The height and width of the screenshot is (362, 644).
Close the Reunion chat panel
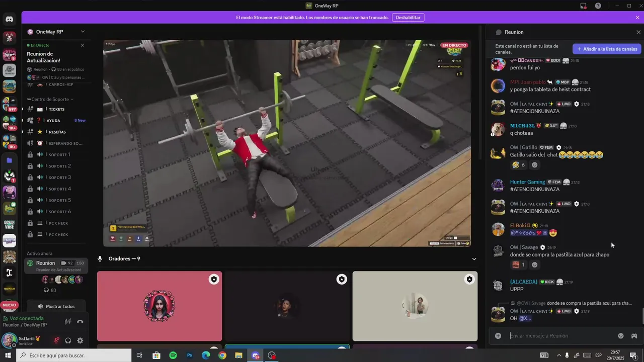click(638, 32)
